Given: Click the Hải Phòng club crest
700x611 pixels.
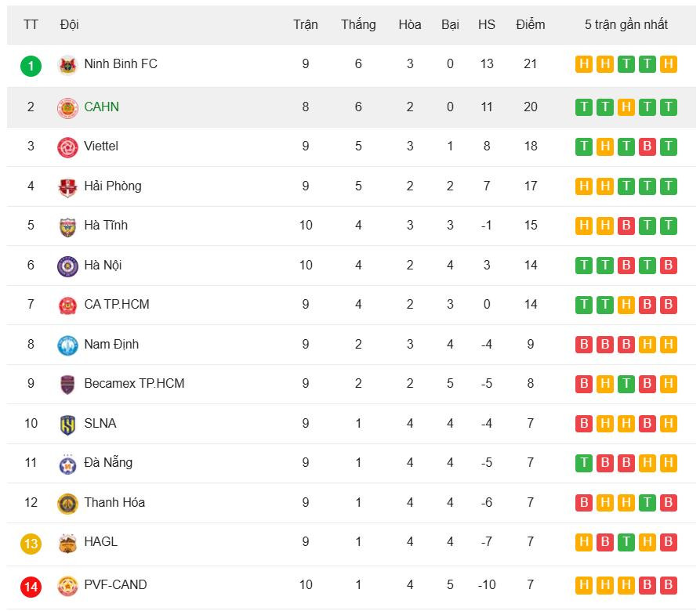Looking at the screenshot, I should 67,187.
